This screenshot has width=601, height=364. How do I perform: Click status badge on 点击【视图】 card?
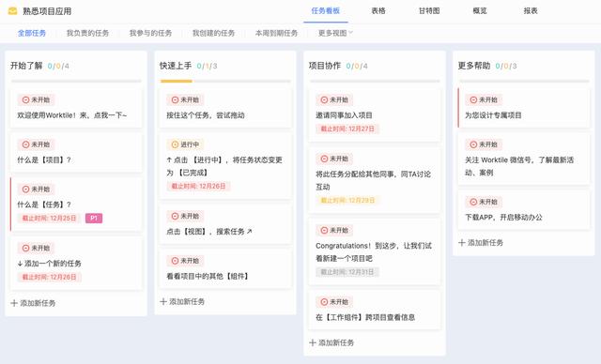[x=185, y=217]
